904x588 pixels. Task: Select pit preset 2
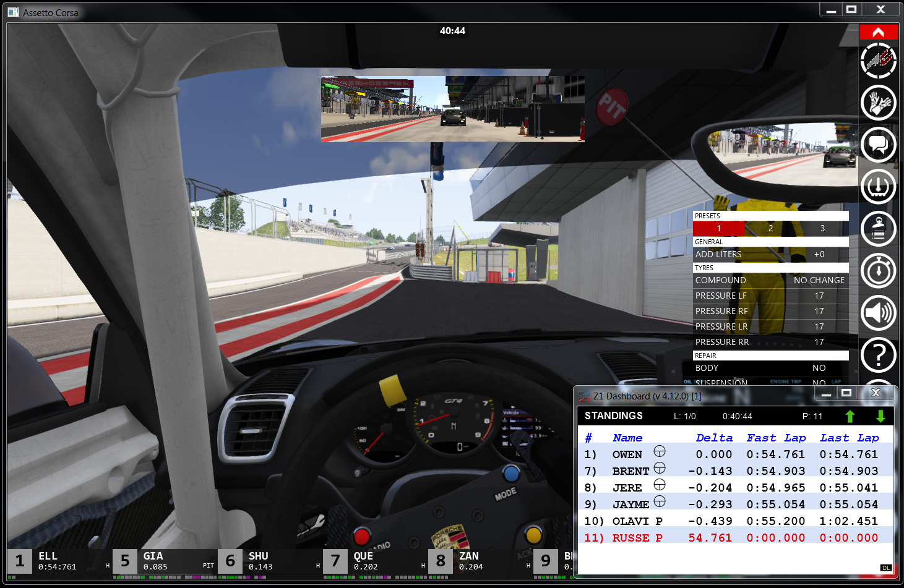[771, 228]
